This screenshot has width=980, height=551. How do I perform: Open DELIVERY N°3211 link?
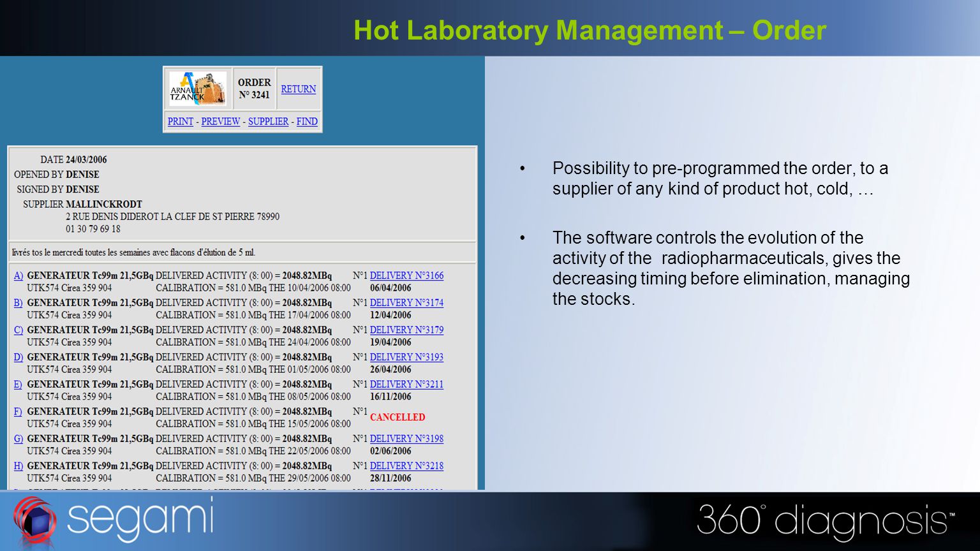(406, 385)
